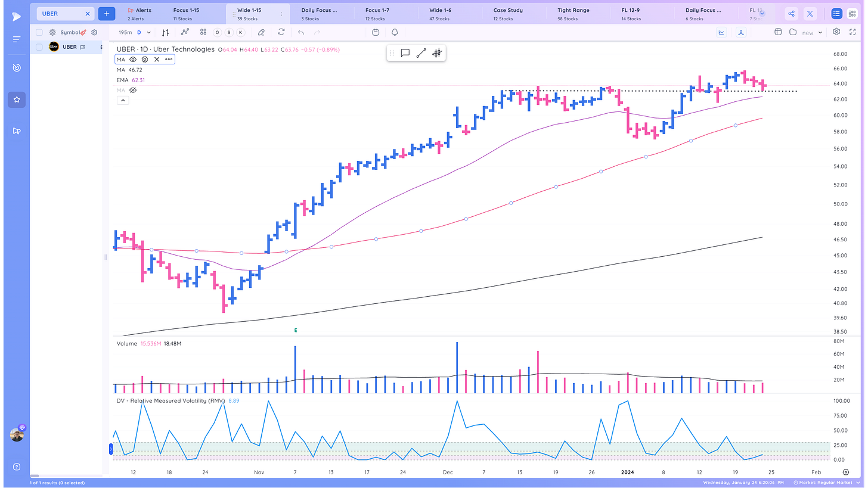Toggle the nodes network panel button
This screenshot has height=488, width=868.
click(x=741, y=32)
